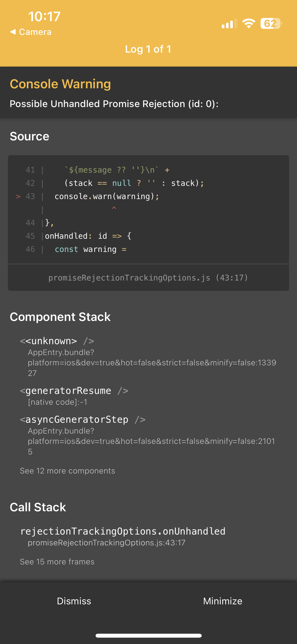Viewport: 297px width, 644px height.
Task: Tap the Log 1 of 1 header
Action: click(148, 49)
